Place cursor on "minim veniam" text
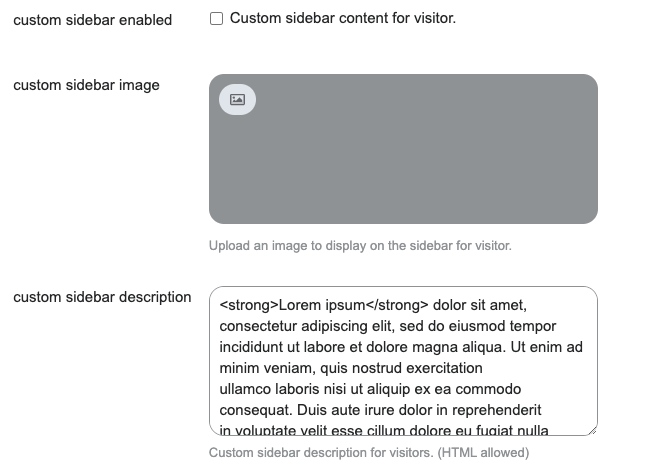The image size is (657, 476). (261, 368)
